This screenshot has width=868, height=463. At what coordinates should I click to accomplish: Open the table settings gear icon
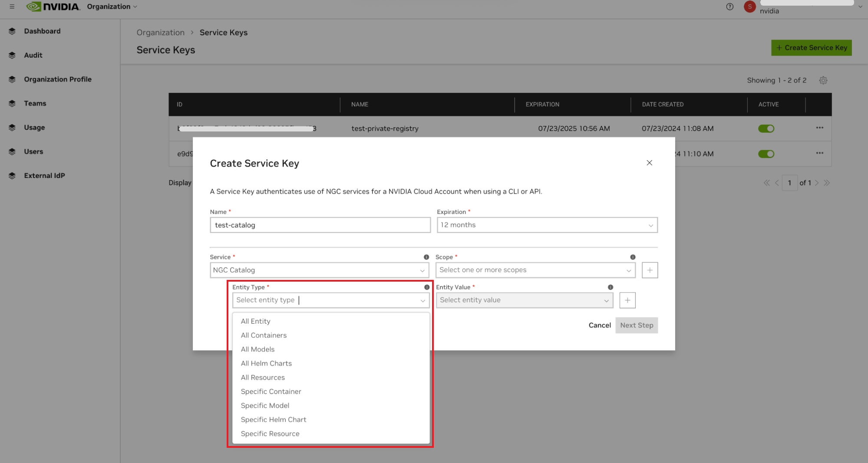823,80
